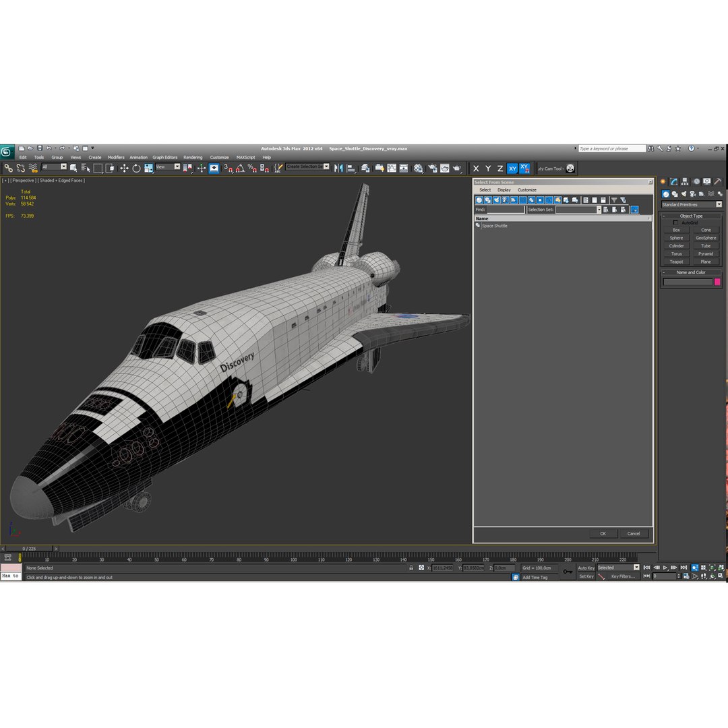
Task: Enable the AutoGrid checkbox
Action: pos(675,222)
